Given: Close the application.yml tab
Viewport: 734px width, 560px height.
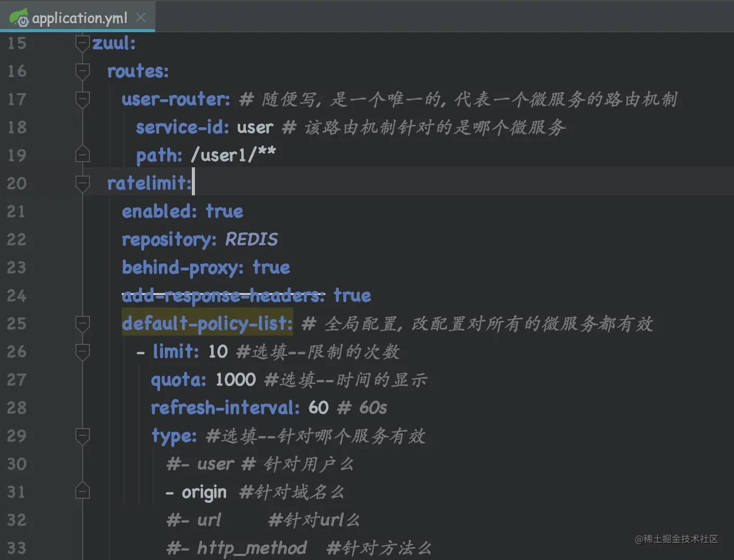Looking at the screenshot, I should click(x=140, y=18).
